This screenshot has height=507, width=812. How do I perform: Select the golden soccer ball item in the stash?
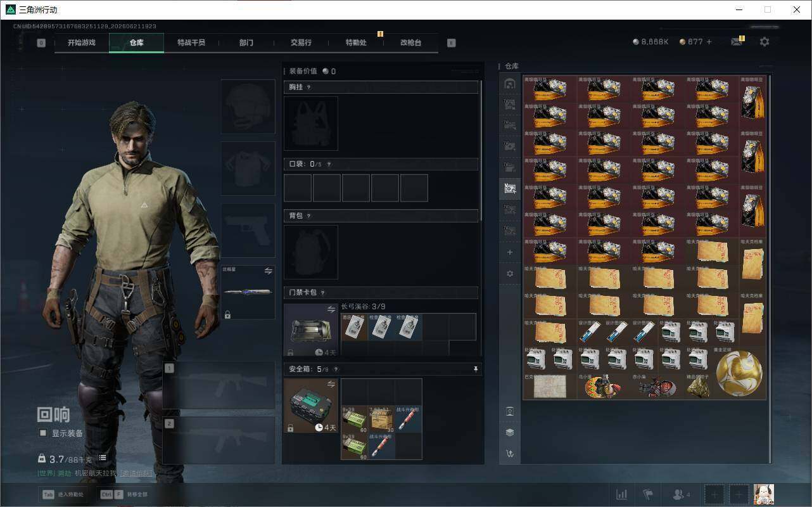coord(739,373)
